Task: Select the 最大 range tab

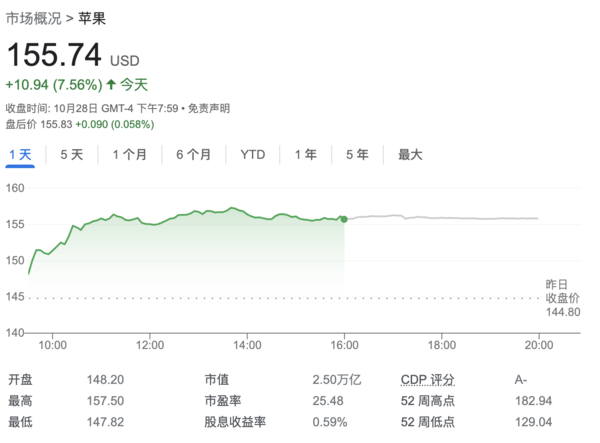Action: coord(410,155)
